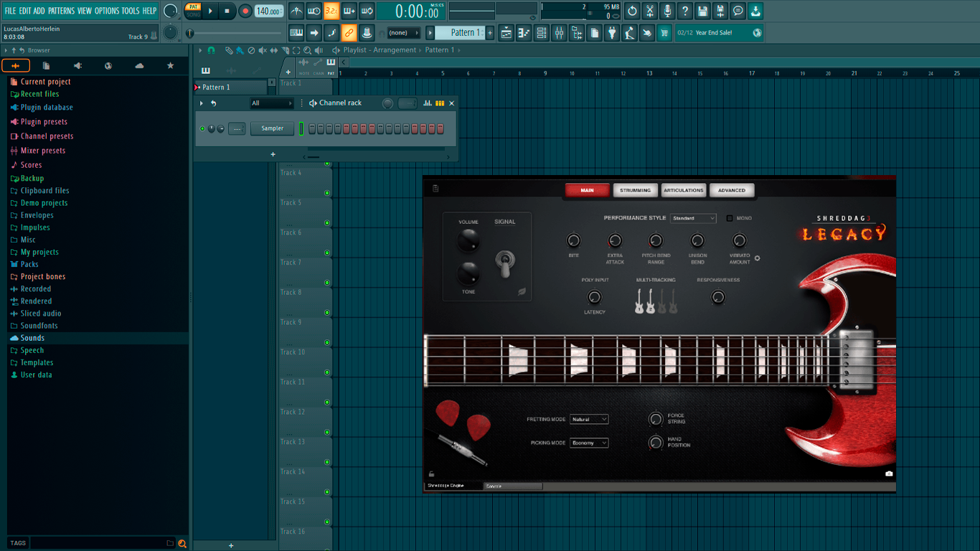This screenshot has width=980, height=551.
Task: Open the Picking Mode Economy dropdown
Action: click(x=589, y=443)
